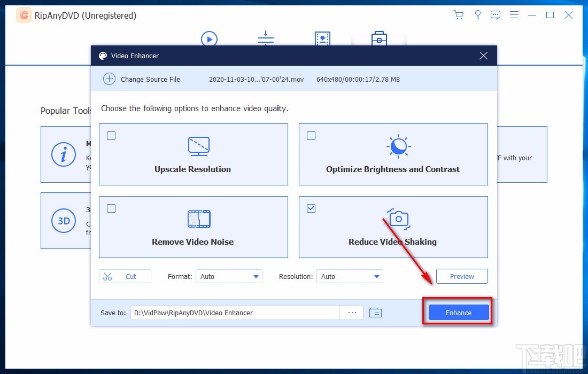Switch to the merge/compress tab icon
The image size is (588, 374).
pos(266,38)
